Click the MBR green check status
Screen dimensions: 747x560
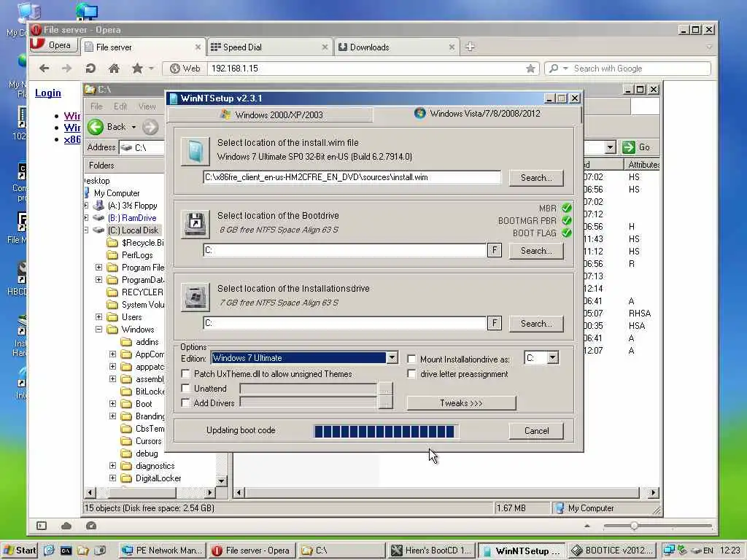click(566, 208)
